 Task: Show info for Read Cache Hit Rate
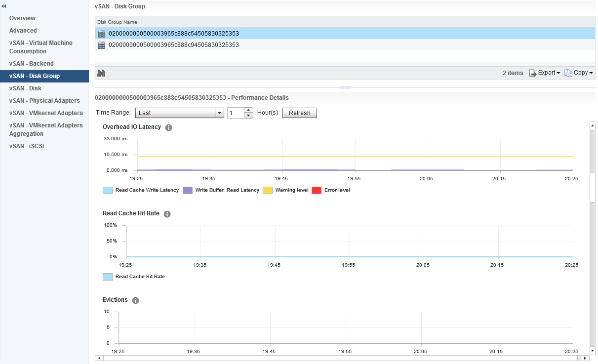click(x=167, y=214)
